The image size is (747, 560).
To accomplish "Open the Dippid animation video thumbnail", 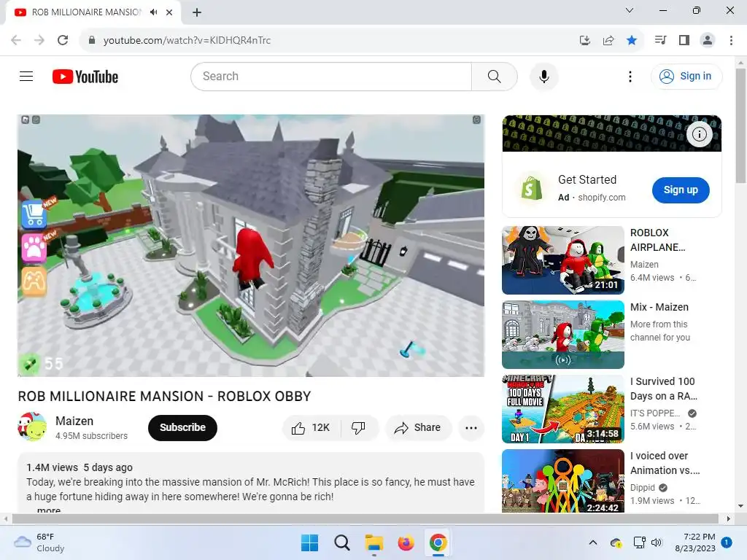I will [x=562, y=481].
